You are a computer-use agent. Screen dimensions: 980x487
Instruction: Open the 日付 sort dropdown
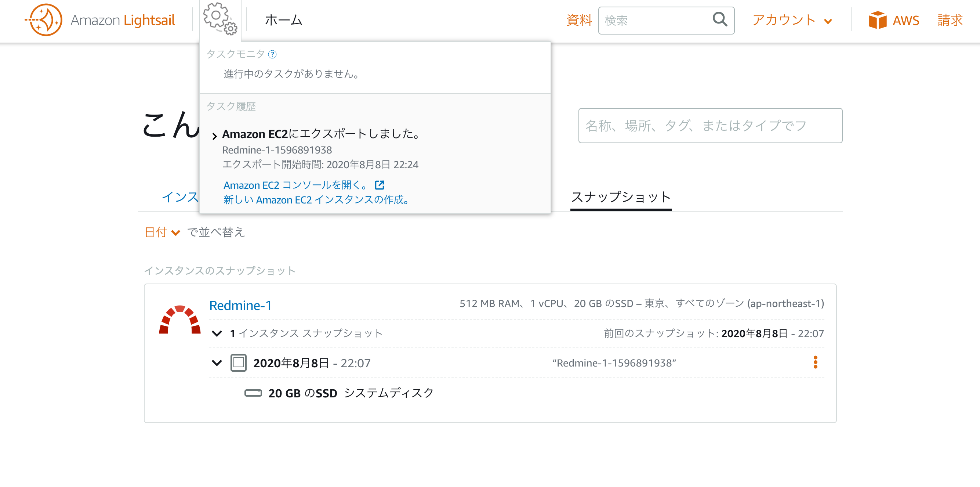[162, 232]
